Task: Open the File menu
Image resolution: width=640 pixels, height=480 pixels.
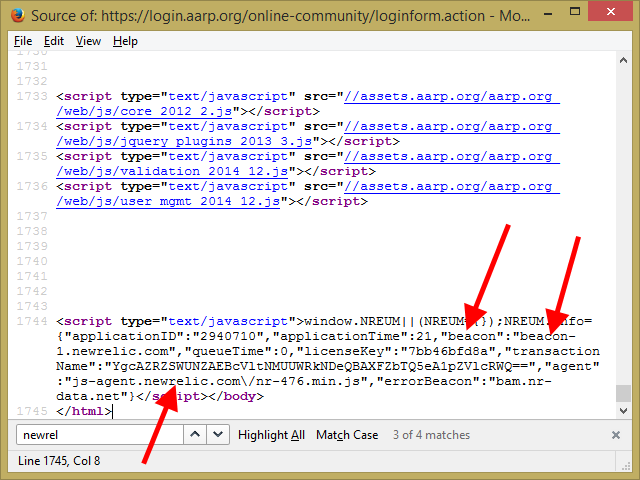Action: click(x=23, y=41)
